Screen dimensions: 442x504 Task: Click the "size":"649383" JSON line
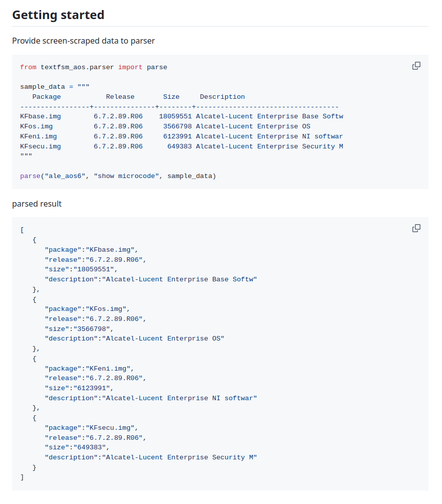(x=77, y=447)
